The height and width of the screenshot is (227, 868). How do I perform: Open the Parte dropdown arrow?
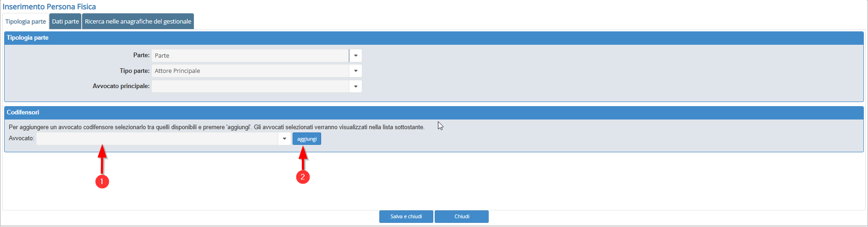point(355,55)
